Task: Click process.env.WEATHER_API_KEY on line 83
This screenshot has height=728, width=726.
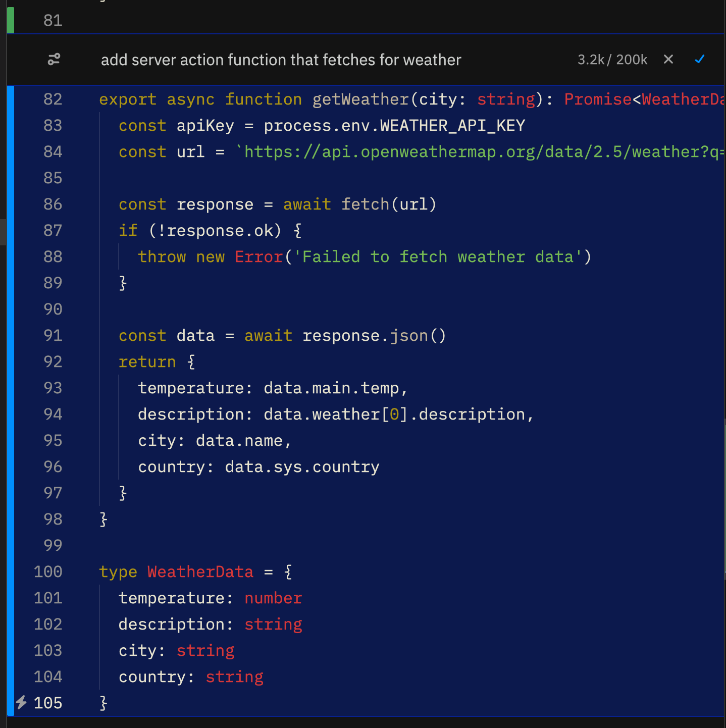Action: point(394,126)
